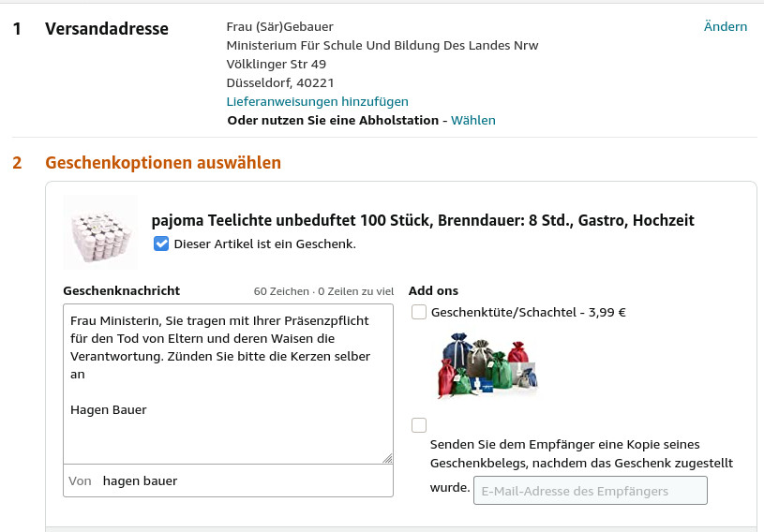Tick the send gift receipt copy checkbox
Image resolution: width=764 pixels, height=532 pixels.
(419, 425)
